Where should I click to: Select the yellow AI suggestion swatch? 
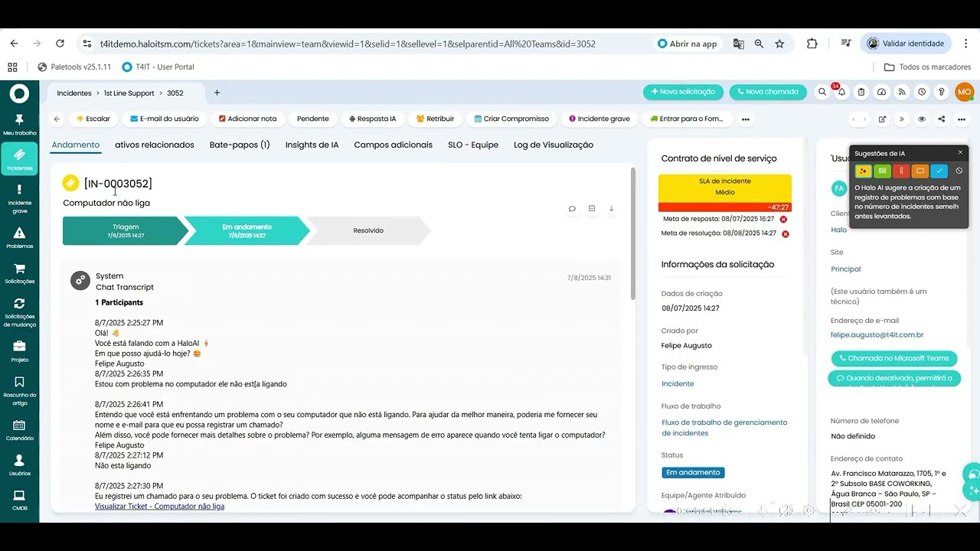(863, 171)
